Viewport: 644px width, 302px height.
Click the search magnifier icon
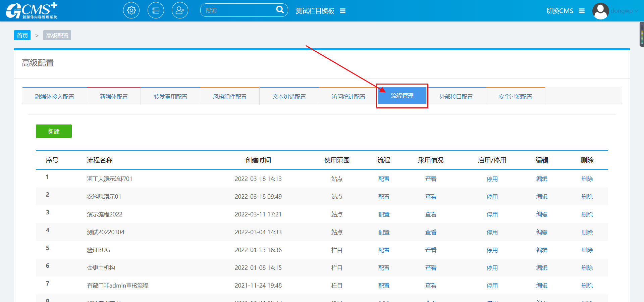280,10
